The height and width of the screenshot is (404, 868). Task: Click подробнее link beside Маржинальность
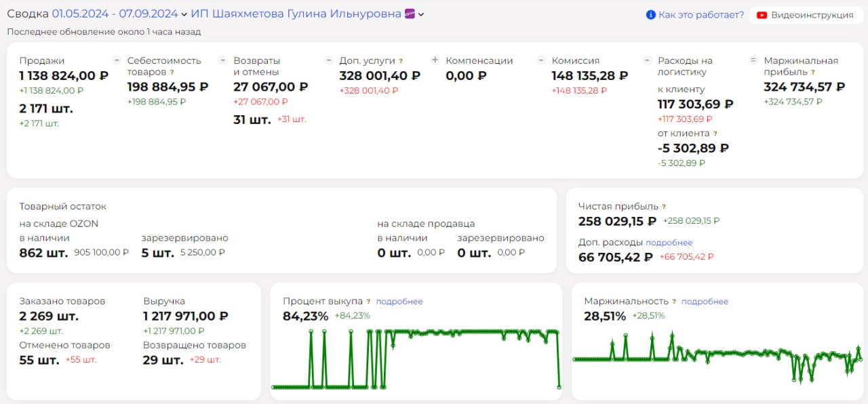(705, 302)
